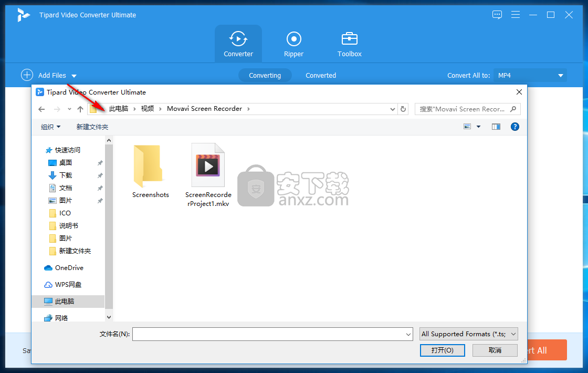
Task: Select 网络 in navigation pane
Action: (56, 318)
